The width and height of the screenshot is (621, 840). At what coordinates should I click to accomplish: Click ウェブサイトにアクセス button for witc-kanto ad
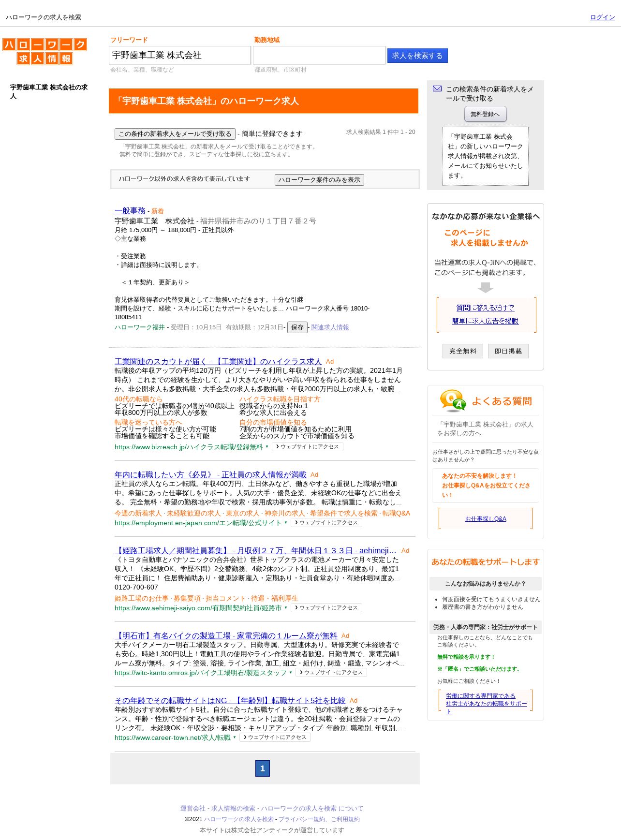(331, 673)
